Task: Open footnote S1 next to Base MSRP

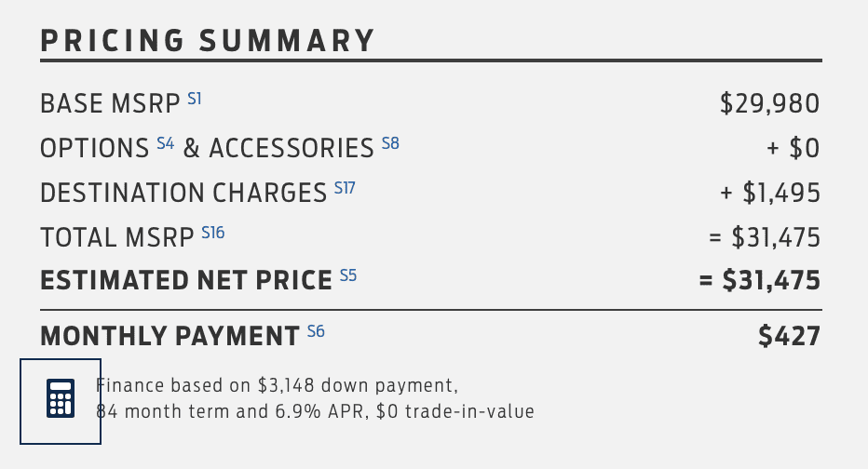Action: pyautogui.click(x=195, y=97)
